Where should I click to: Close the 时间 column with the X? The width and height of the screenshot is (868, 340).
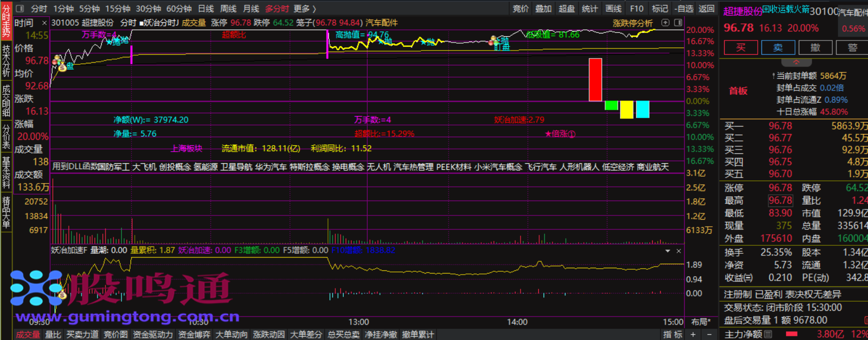point(44,23)
